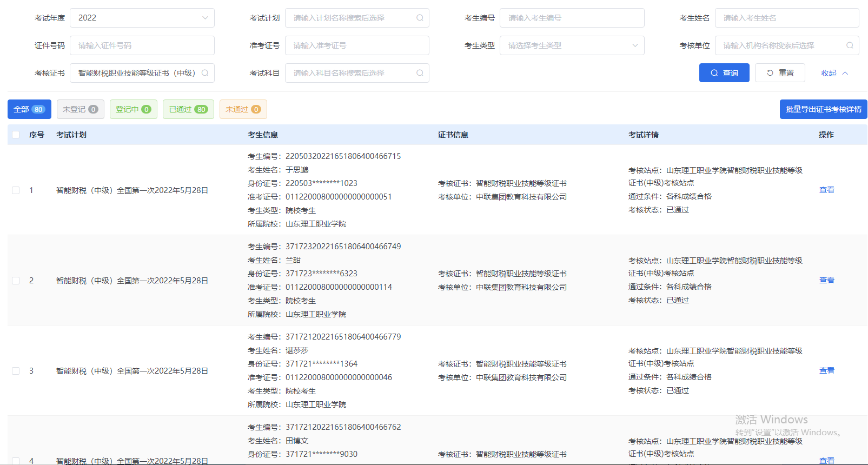The height and width of the screenshot is (465, 868).
Task: Click 考试详情 column header
Action: tap(644, 135)
